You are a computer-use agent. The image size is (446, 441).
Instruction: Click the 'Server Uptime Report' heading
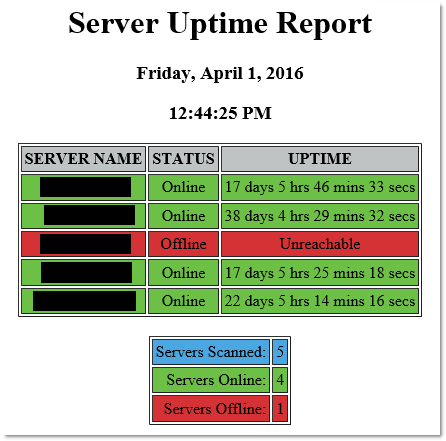(x=220, y=24)
